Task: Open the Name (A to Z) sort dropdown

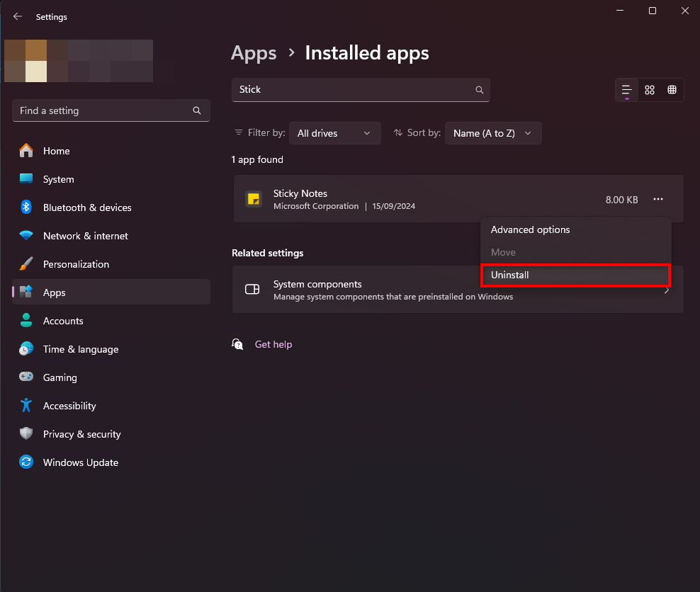Action: [492, 133]
